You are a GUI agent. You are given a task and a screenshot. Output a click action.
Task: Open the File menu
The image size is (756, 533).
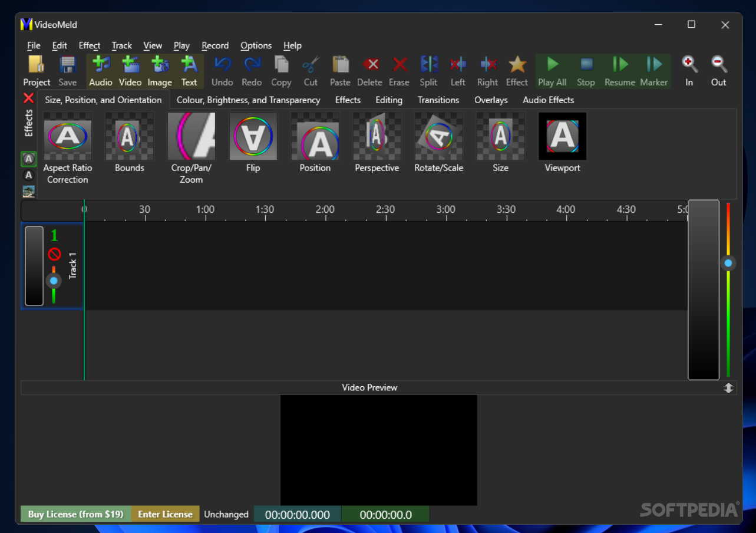pyautogui.click(x=34, y=45)
